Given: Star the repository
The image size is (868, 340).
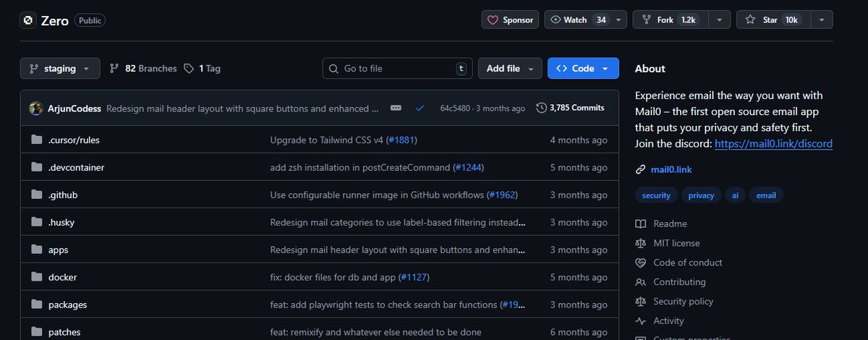Looking at the screenshot, I should coord(773,20).
